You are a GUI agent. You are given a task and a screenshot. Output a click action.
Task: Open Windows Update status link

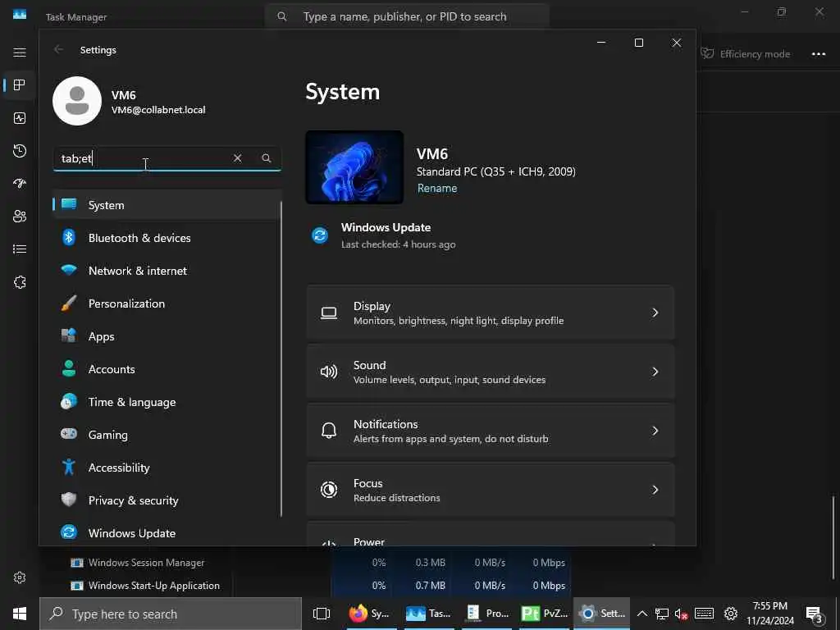click(x=386, y=235)
